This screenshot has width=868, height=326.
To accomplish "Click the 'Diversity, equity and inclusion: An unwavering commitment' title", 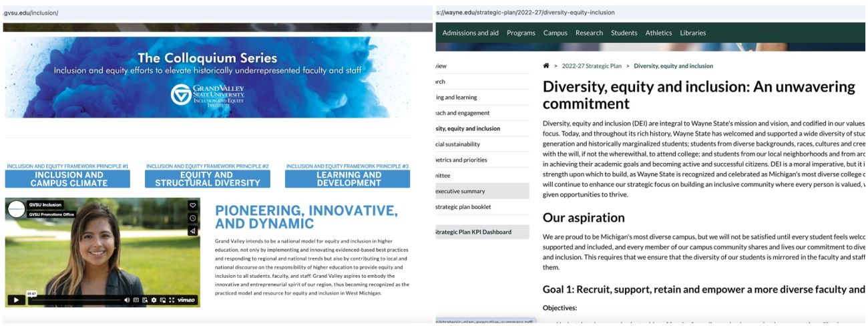I will pyautogui.click(x=699, y=95).
